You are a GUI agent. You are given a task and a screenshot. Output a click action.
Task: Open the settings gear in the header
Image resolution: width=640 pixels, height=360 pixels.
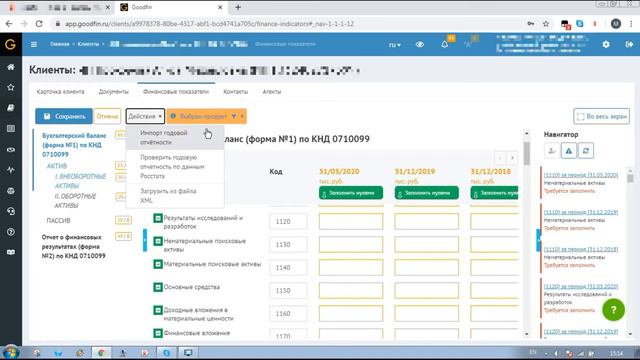pyautogui.click(x=606, y=44)
